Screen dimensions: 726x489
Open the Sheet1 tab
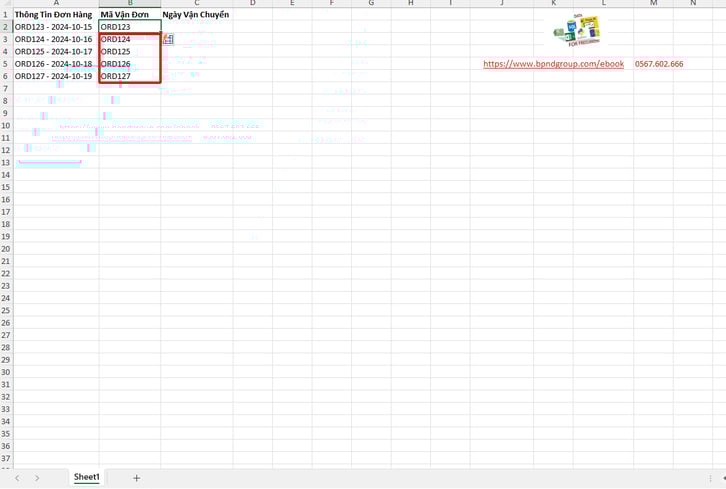pos(87,477)
